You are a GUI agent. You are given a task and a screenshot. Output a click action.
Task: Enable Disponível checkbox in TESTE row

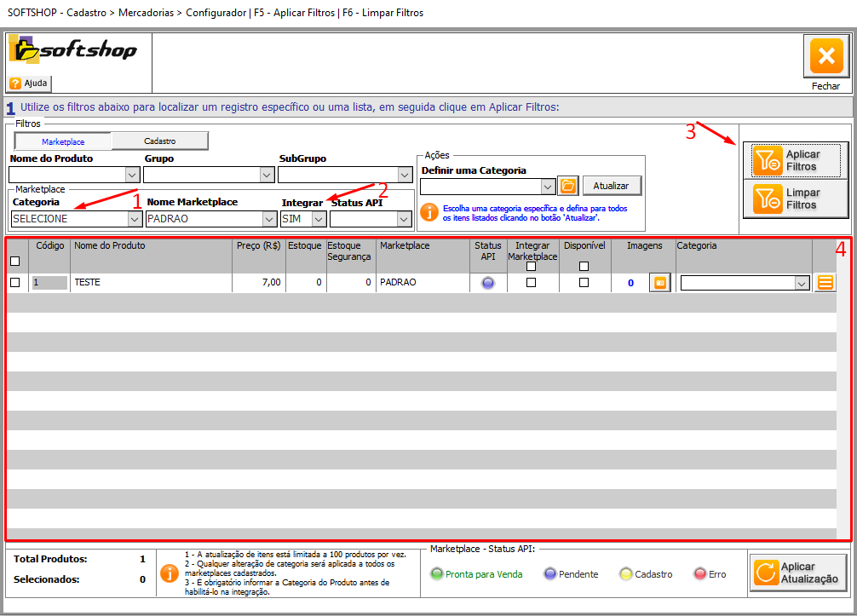tap(584, 283)
